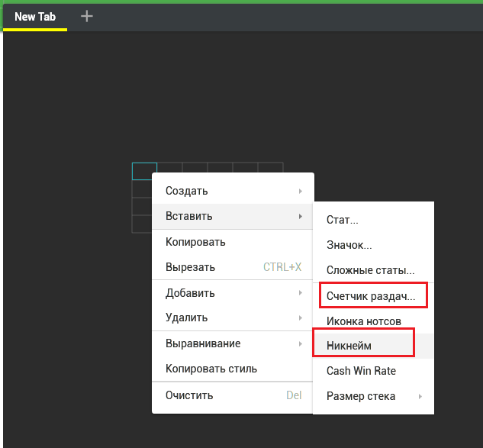Screen dimensions: 483x448
Task: Choose Cash Win Rate option
Action: [x=373, y=371]
